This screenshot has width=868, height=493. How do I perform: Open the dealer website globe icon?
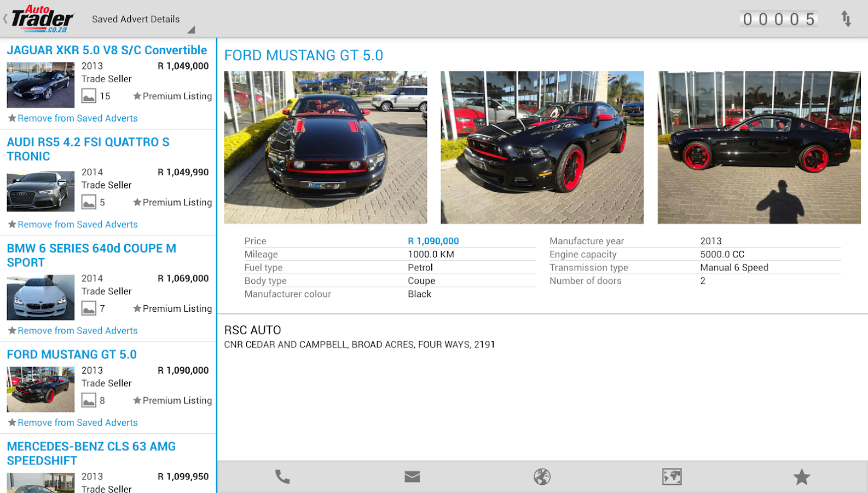[542, 477]
